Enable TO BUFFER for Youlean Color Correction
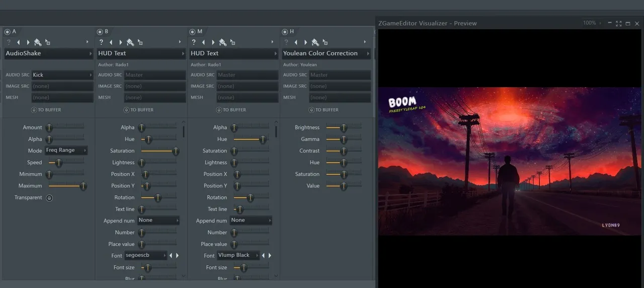644x288 pixels. 311,110
